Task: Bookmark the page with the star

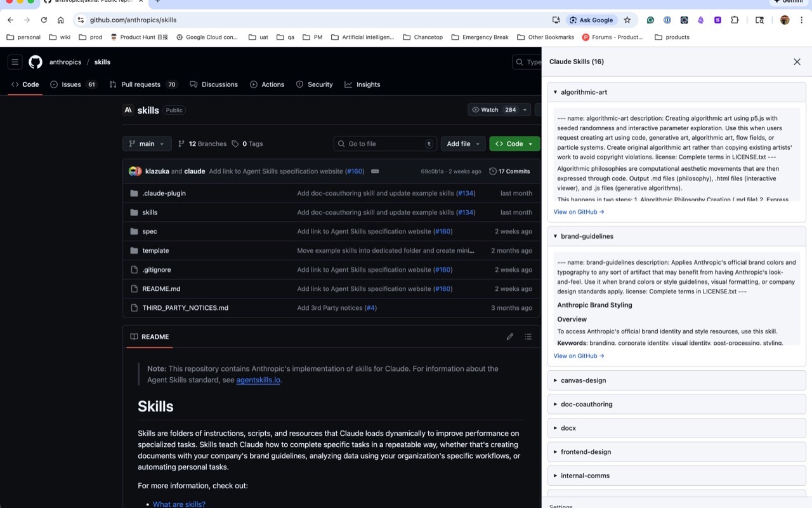Action: [627, 20]
